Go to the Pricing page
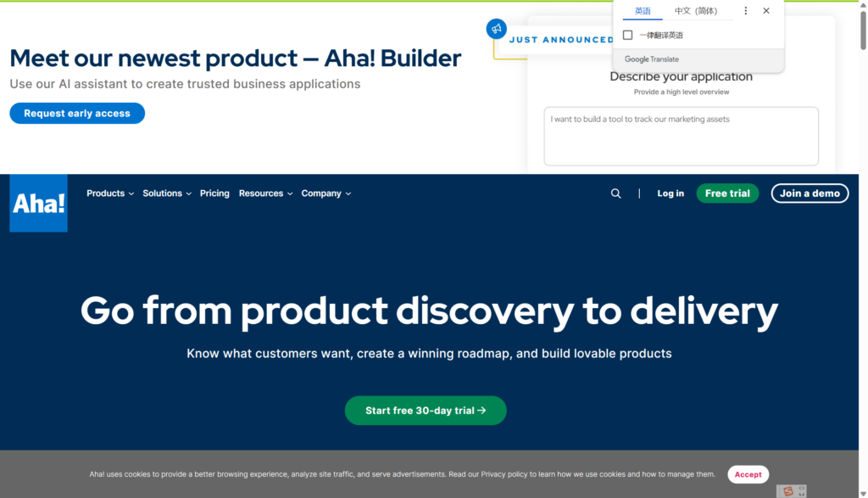The image size is (868, 498). (214, 193)
